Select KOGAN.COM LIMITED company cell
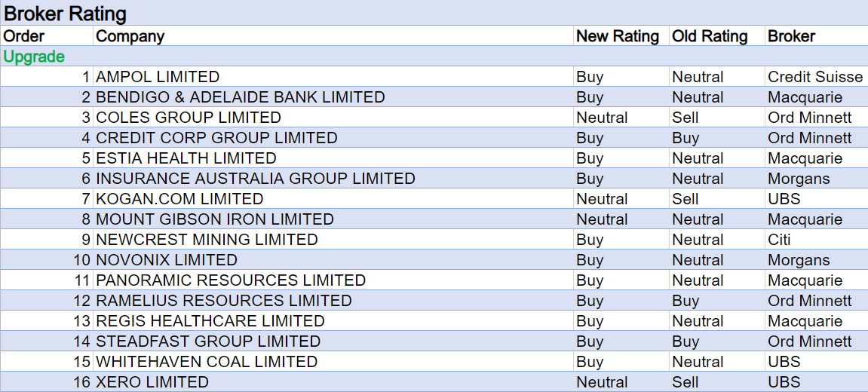Viewport: 868px width, 392px height. click(x=179, y=199)
